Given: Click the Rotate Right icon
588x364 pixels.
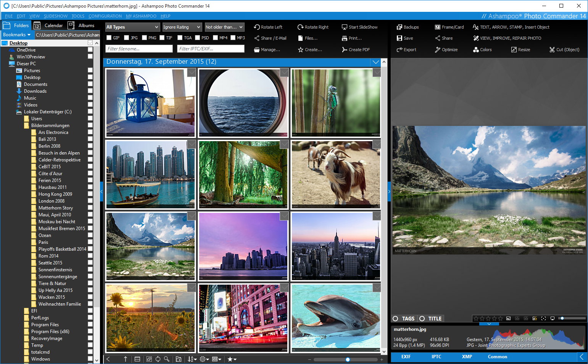Looking at the screenshot, I should coord(301,27).
